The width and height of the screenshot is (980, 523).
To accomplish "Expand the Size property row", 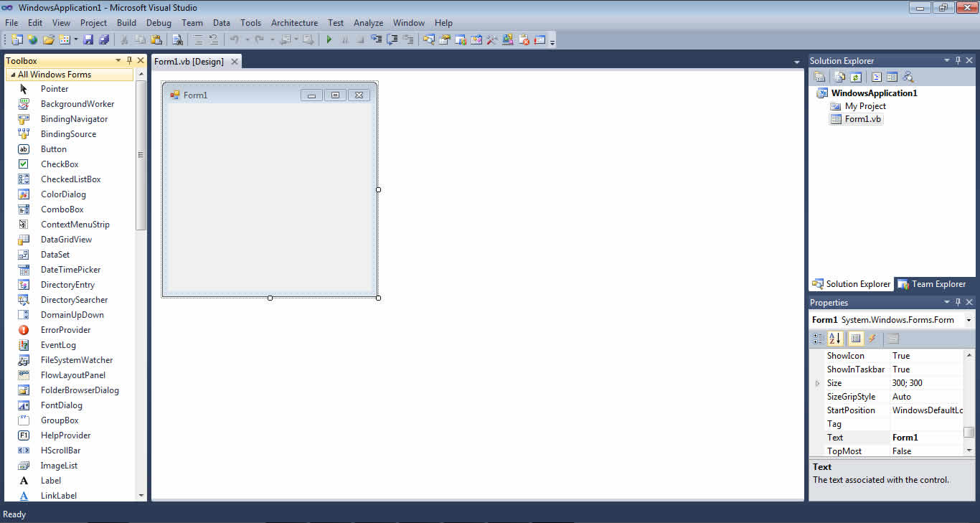I will pos(817,383).
